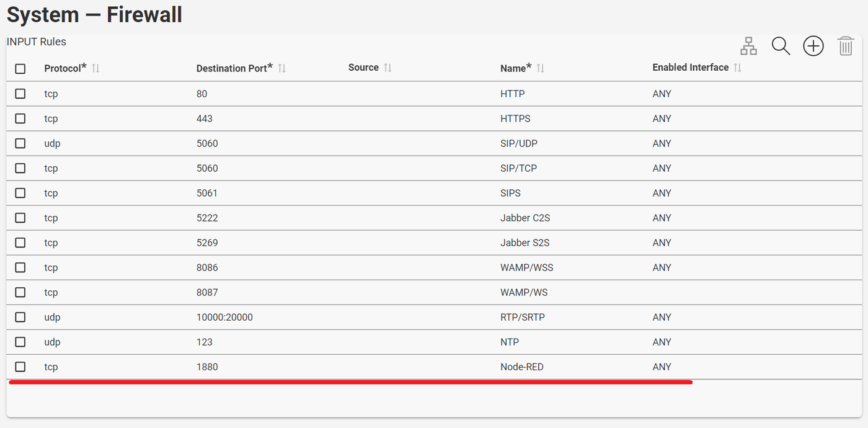The image size is (868, 428).
Task: Sort by Destination Port arrows
Action: (x=281, y=68)
